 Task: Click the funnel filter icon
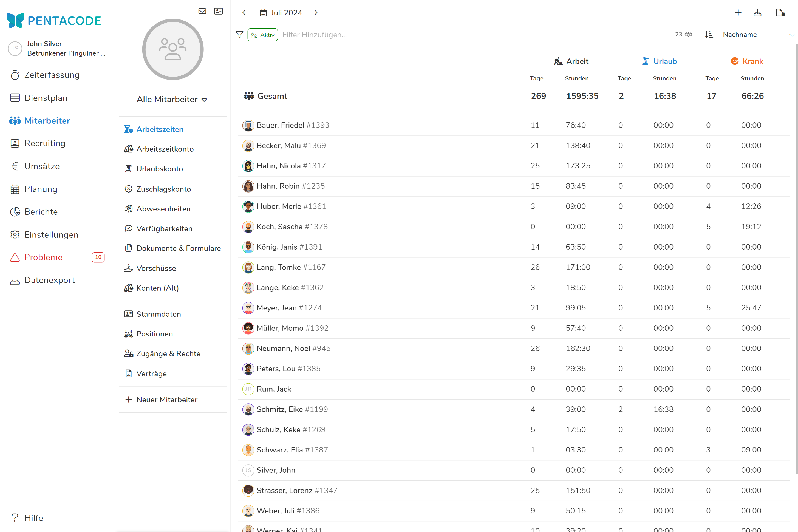point(239,35)
